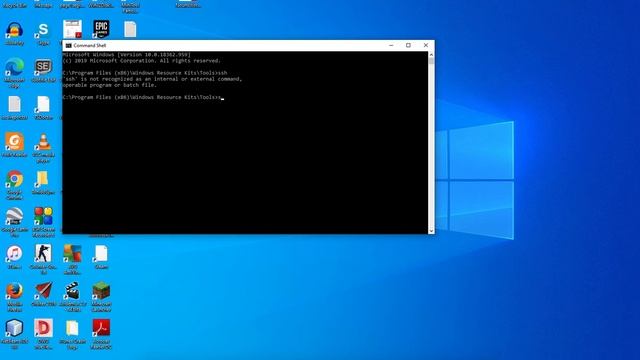Image resolution: width=640 pixels, height=360 pixels.
Task: Select the blank shortcut beside AVG
Action: pyautogui.click(x=101, y=253)
